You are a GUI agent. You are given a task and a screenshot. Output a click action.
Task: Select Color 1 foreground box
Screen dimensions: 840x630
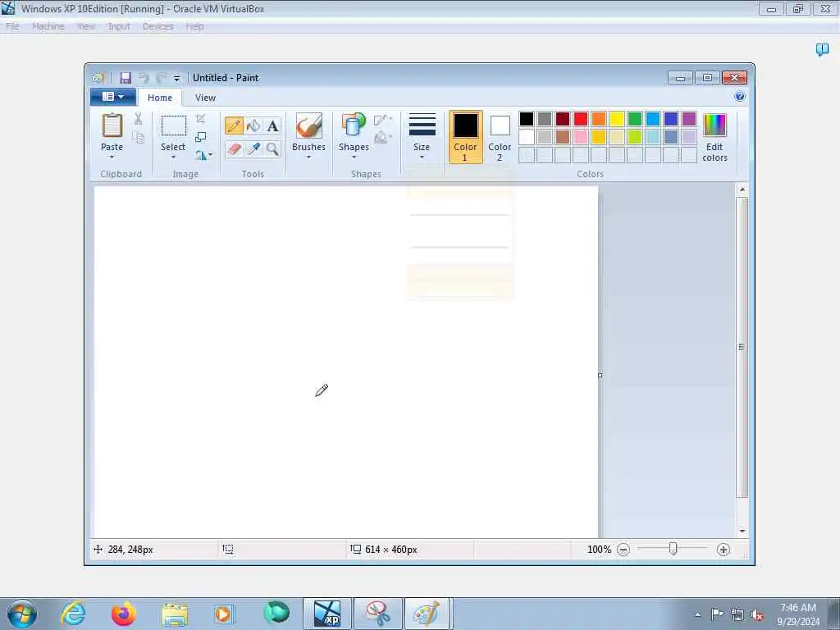click(x=466, y=137)
